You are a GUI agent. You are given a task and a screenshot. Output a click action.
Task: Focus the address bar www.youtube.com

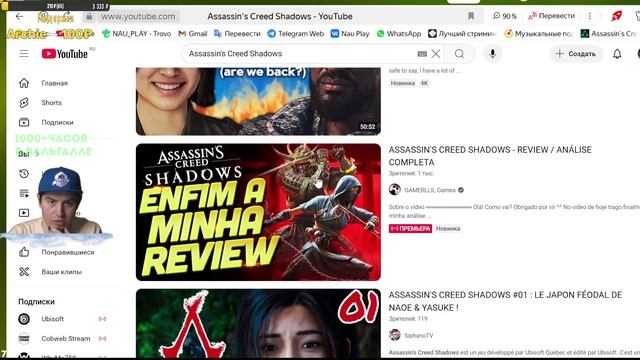coord(138,16)
